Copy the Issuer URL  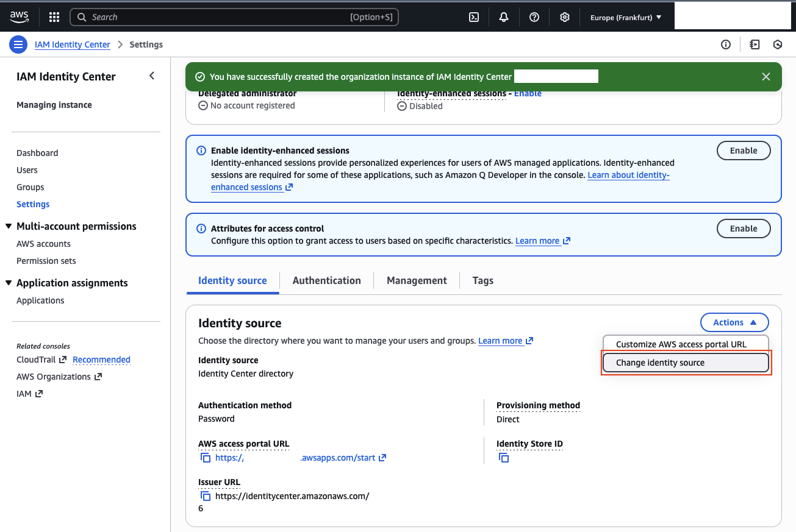pyautogui.click(x=205, y=495)
